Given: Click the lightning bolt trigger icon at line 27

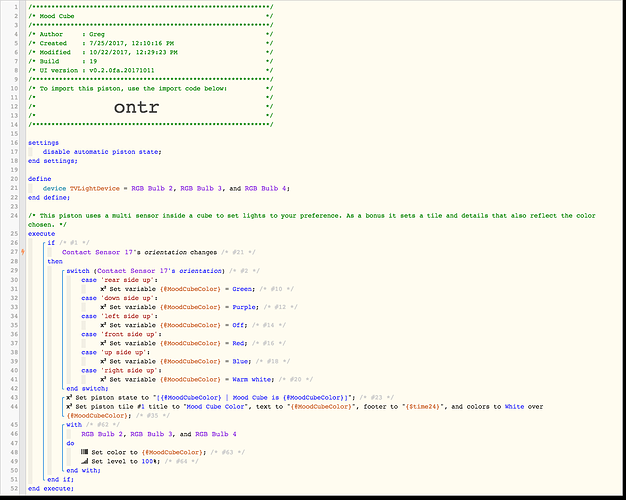Looking at the screenshot, I should pyautogui.click(x=23, y=252).
